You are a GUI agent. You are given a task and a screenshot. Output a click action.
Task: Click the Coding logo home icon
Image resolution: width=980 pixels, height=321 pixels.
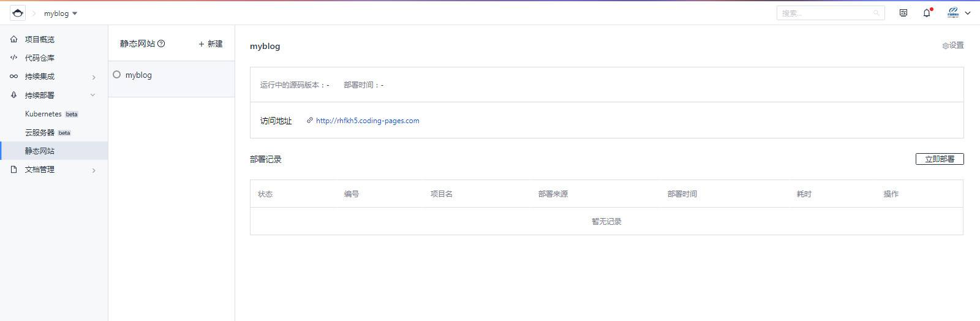18,13
